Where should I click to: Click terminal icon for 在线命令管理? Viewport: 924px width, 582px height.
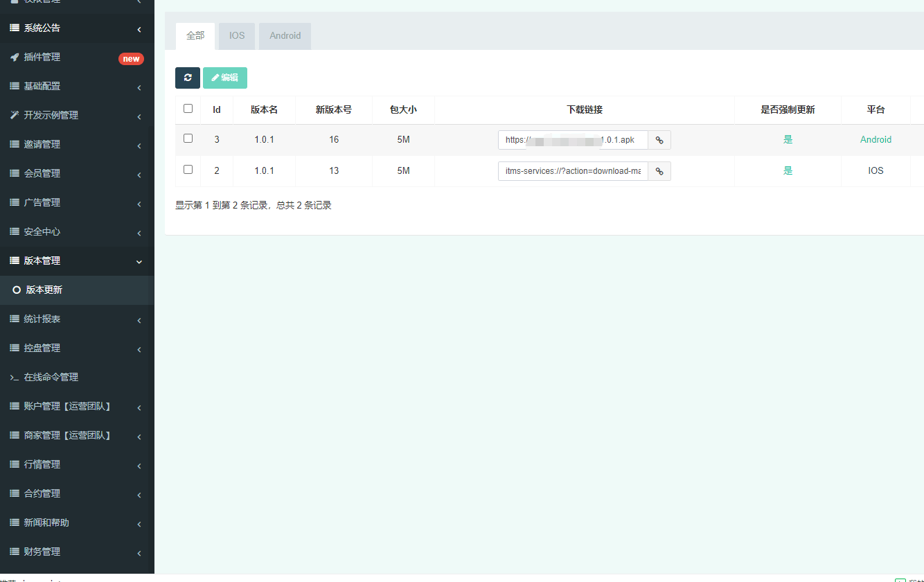coord(14,378)
